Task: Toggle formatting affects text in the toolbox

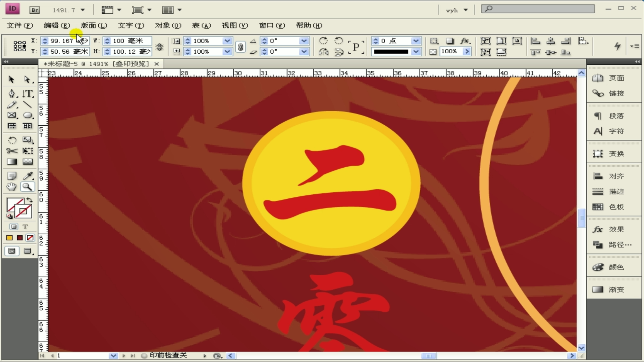Action: [x=25, y=226]
